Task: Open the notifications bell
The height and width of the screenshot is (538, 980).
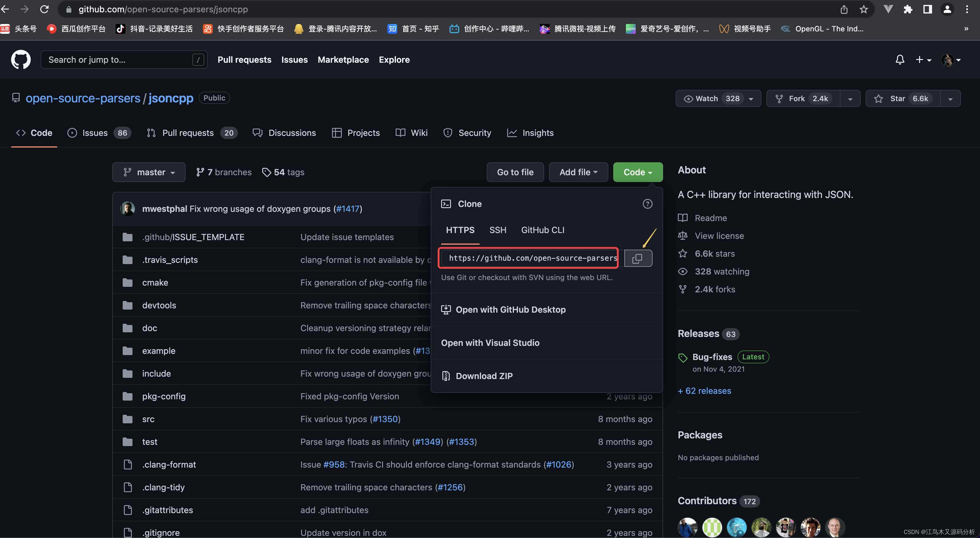Action: pos(900,60)
